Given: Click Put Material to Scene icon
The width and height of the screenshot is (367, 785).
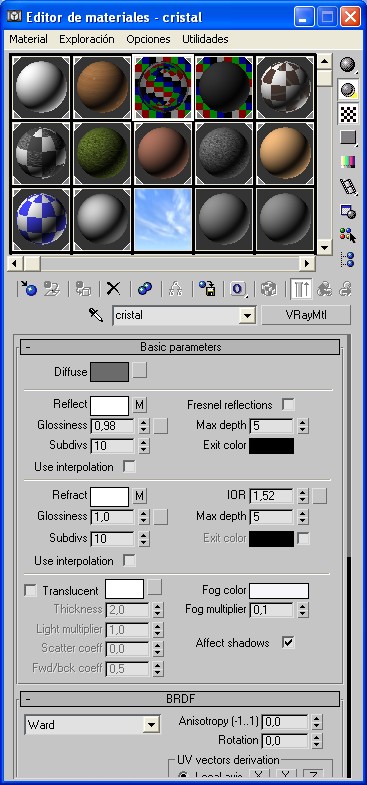Looking at the screenshot, I should point(52,289).
